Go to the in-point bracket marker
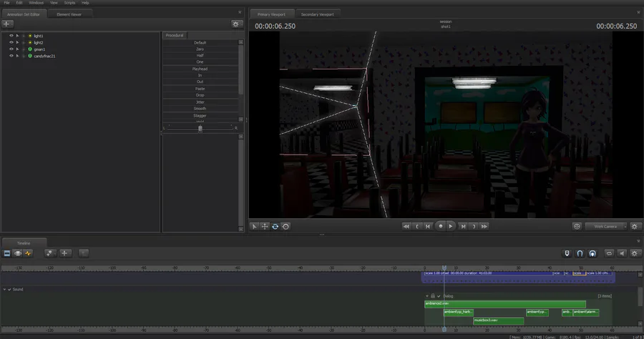 (417, 227)
